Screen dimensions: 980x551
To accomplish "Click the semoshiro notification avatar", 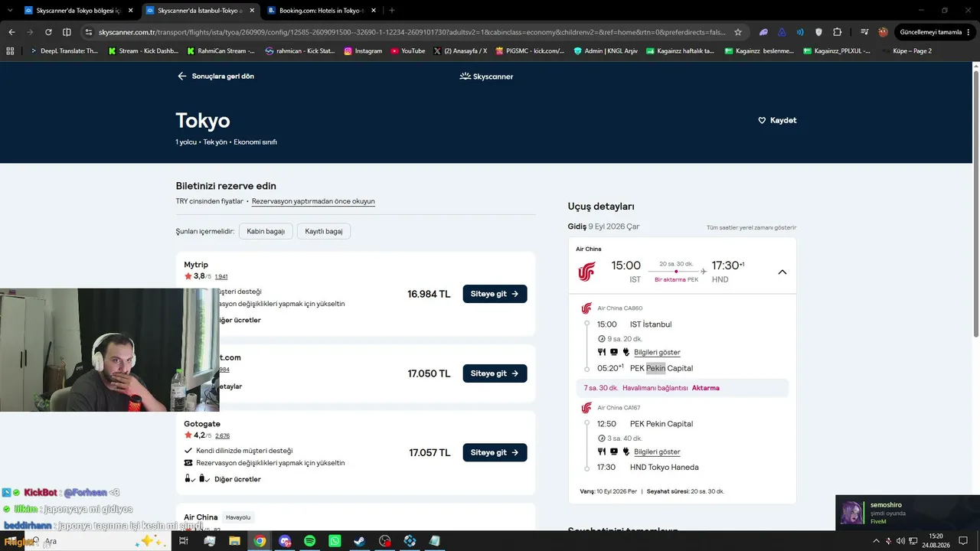I will pyautogui.click(x=851, y=513).
